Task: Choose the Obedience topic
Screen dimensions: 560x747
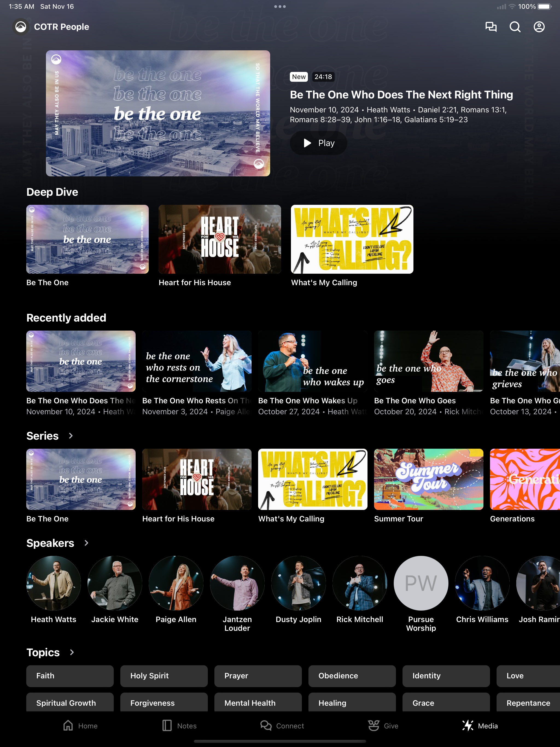Action: tap(352, 676)
